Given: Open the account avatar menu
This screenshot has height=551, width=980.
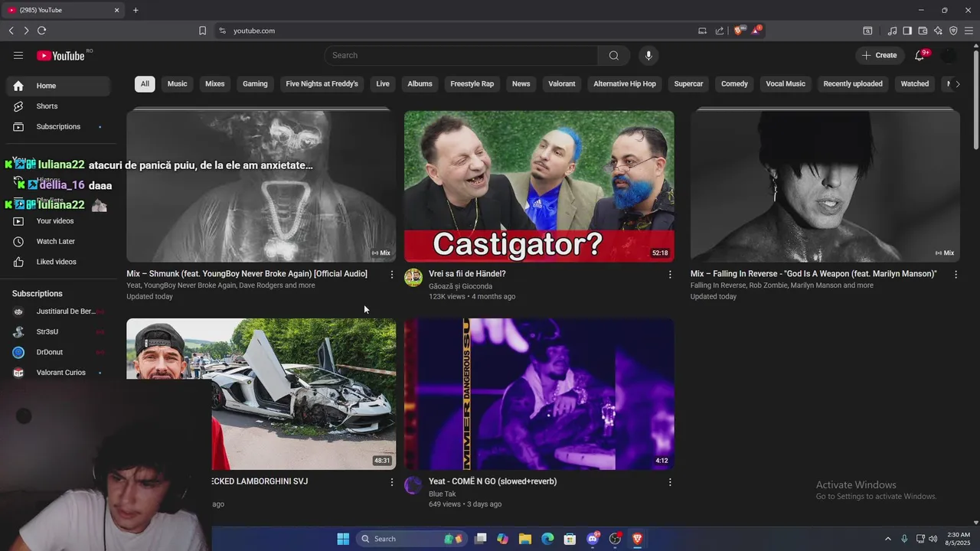Looking at the screenshot, I should coord(949,55).
